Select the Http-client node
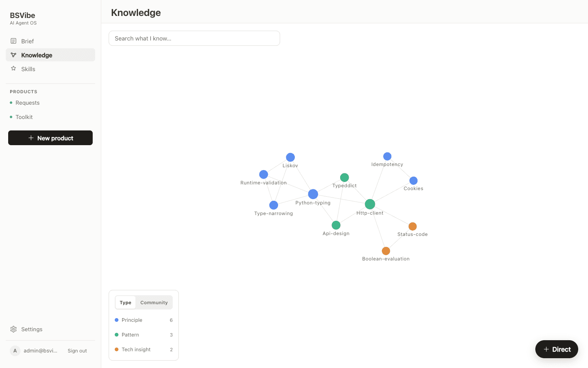This screenshot has width=588, height=368. (x=370, y=204)
